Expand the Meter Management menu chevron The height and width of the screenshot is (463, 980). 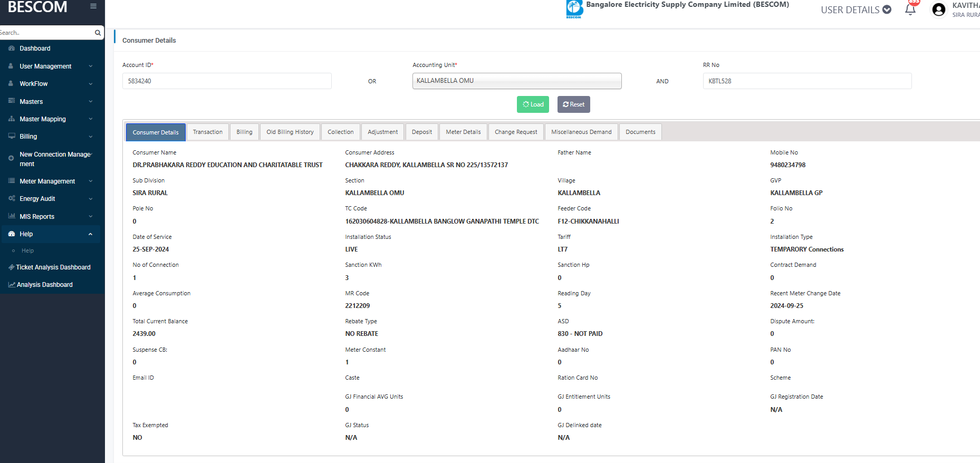coord(91,181)
